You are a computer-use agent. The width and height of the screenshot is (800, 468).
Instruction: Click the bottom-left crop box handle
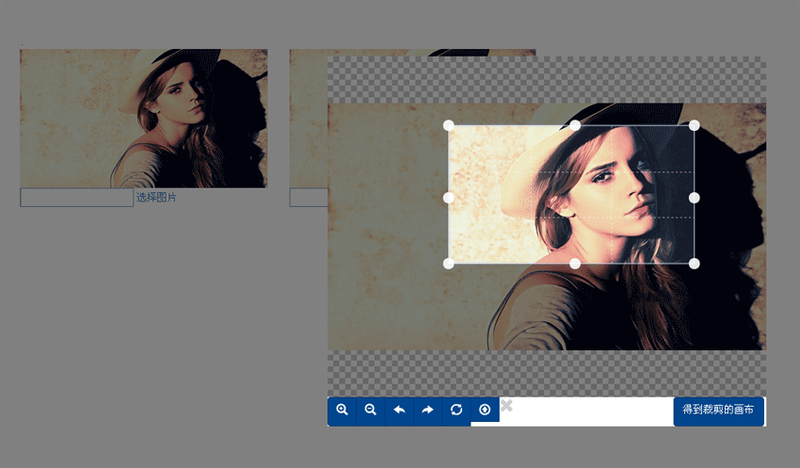click(x=449, y=263)
